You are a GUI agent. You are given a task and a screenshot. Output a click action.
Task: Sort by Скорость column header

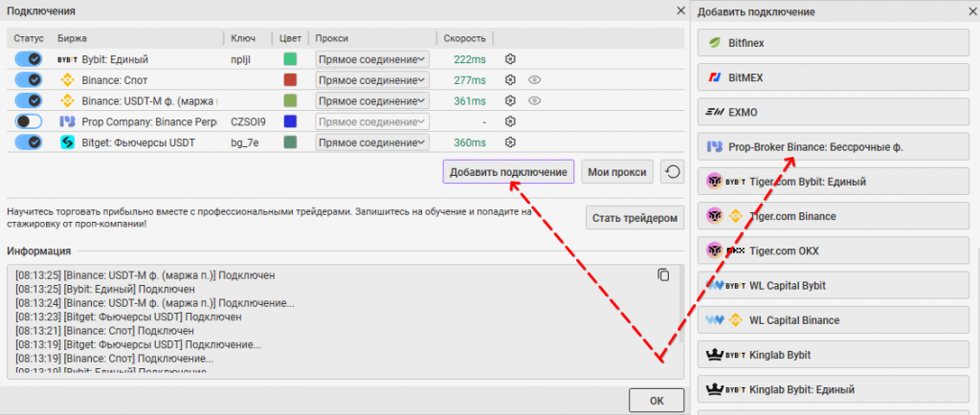click(x=464, y=38)
